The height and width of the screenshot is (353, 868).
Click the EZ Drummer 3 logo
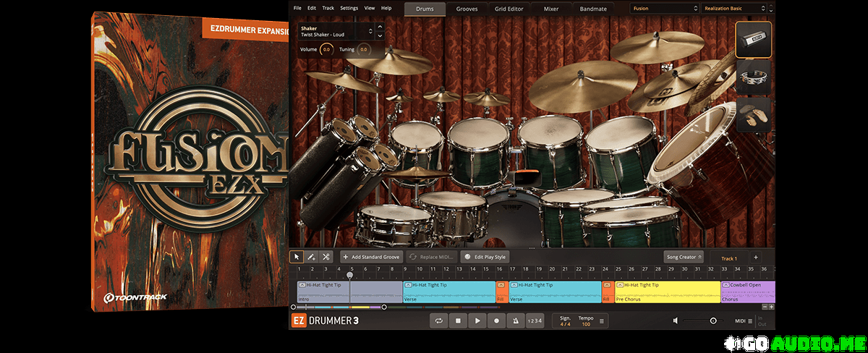coord(325,320)
